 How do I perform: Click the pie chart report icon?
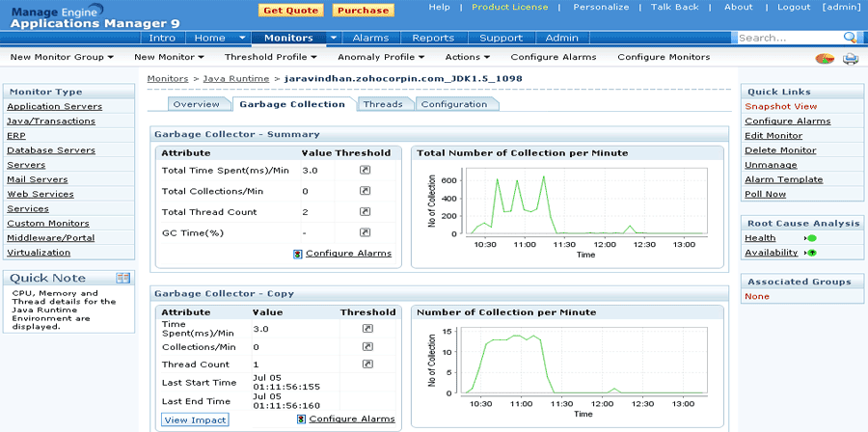(826, 59)
